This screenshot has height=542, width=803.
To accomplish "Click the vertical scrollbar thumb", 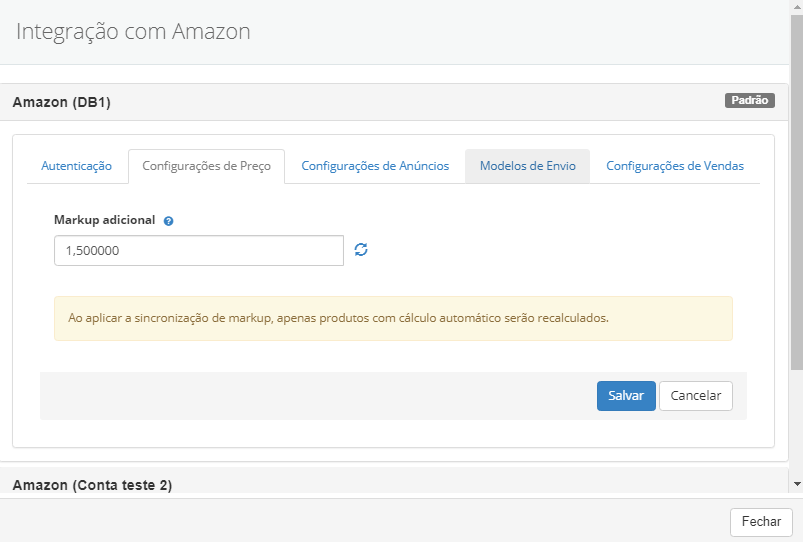I will coord(796,190).
